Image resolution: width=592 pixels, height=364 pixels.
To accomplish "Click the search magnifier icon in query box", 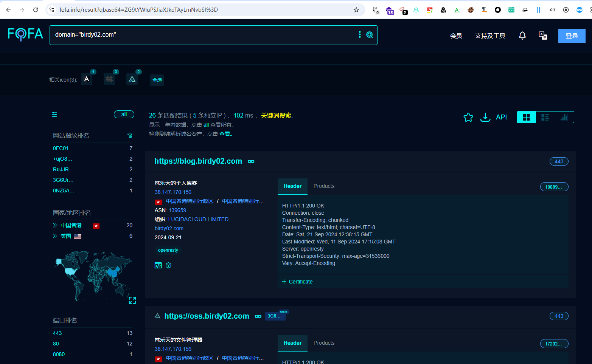I will [x=370, y=35].
